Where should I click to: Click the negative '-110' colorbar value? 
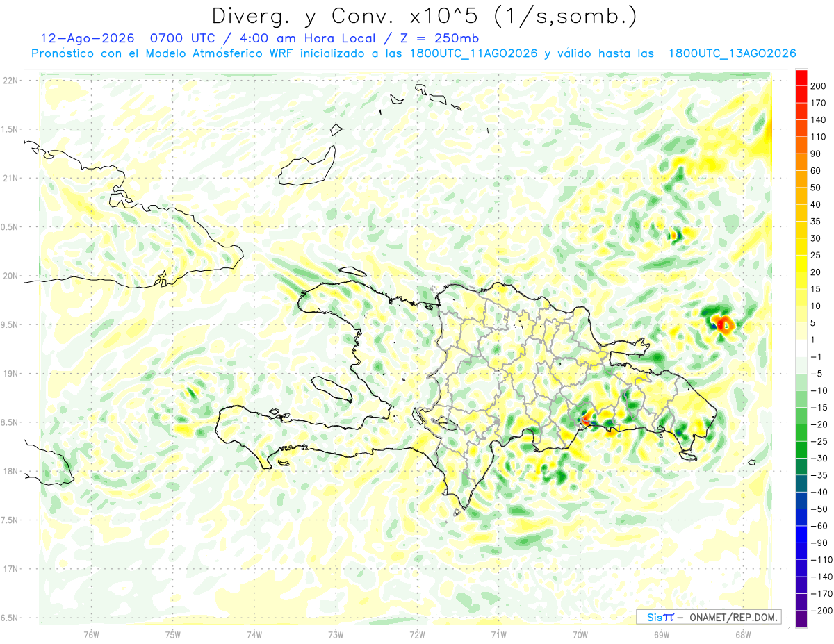(821, 560)
